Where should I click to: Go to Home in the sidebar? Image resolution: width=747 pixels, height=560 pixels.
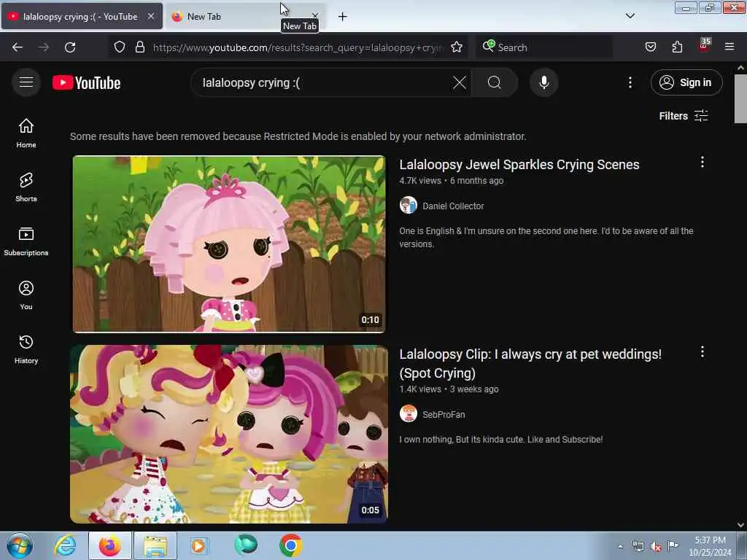coord(26,133)
